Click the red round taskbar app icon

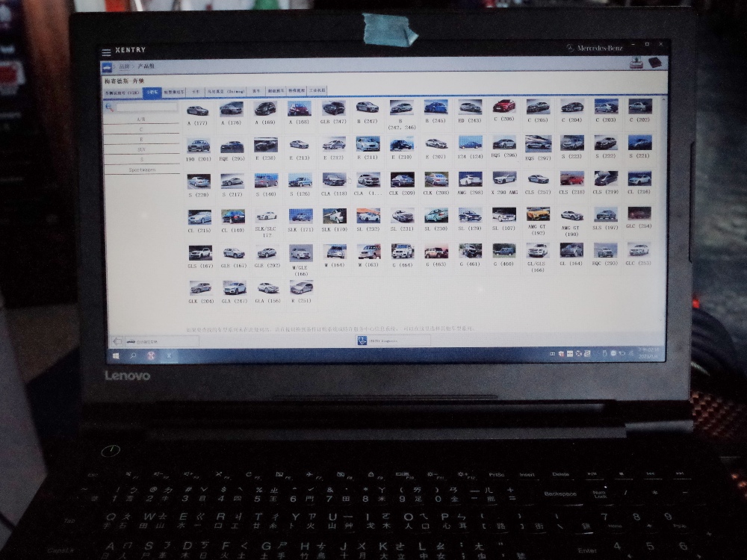[x=151, y=355]
